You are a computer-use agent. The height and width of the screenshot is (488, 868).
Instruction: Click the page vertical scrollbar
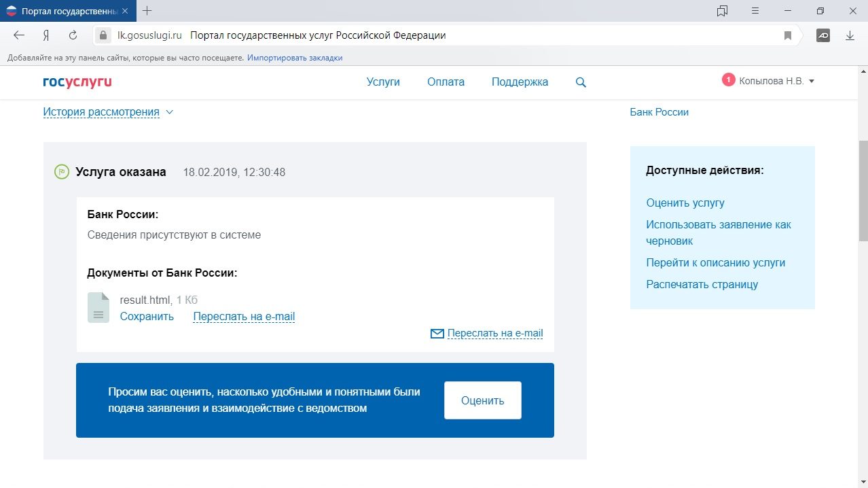[x=863, y=190]
